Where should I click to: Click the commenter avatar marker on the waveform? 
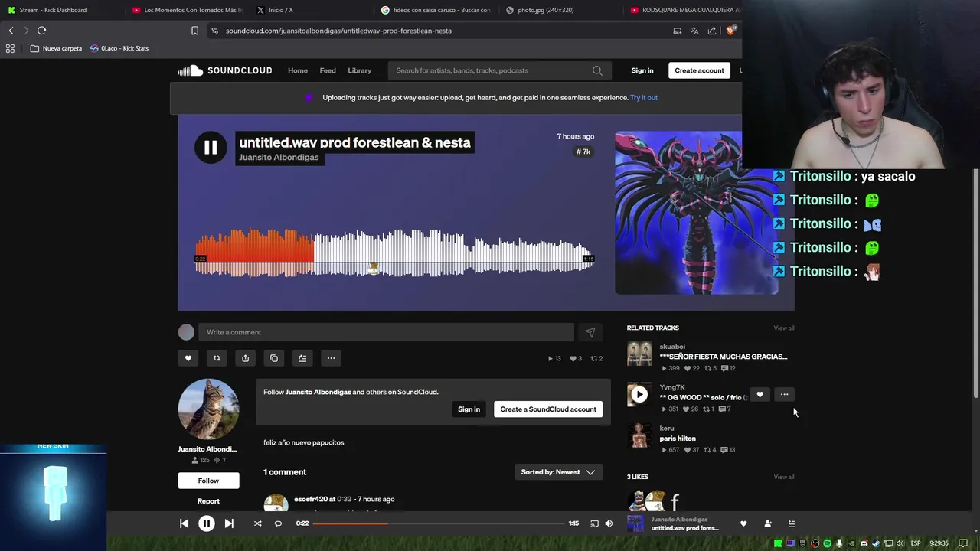coord(373,269)
